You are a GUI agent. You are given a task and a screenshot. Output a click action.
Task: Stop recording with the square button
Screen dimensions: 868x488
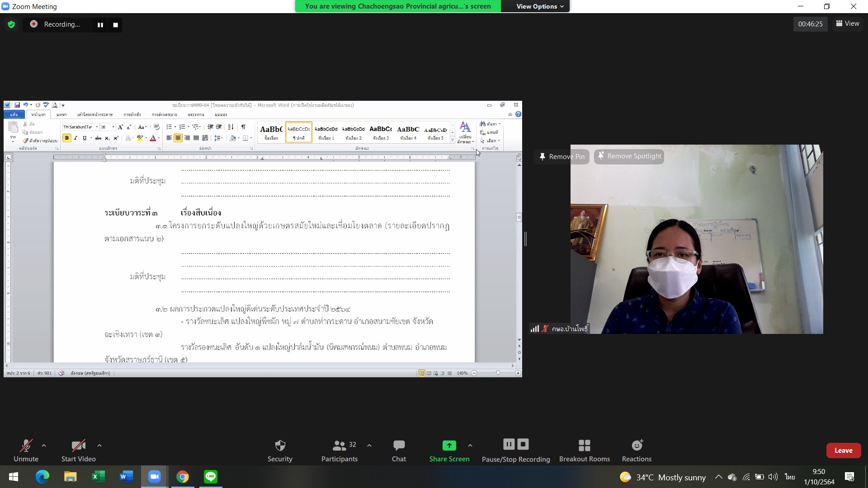click(116, 25)
